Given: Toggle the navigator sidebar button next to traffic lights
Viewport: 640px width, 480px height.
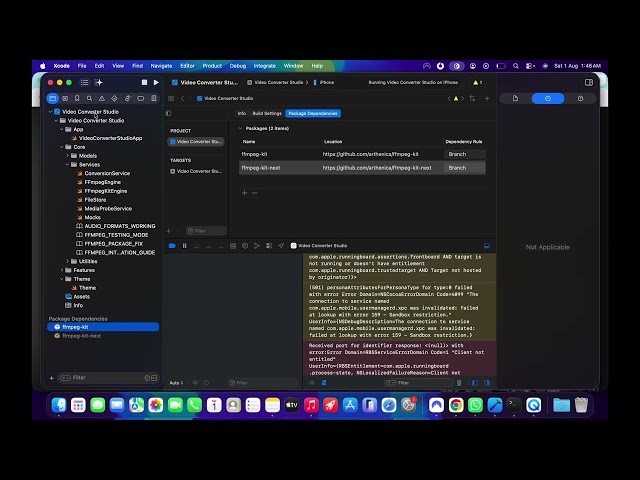Looking at the screenshot, I should tap(84, 82).
